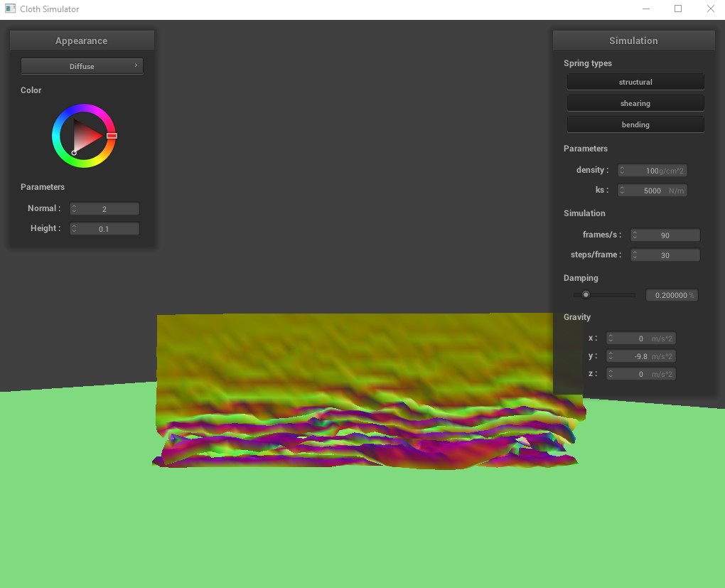Click the steps/frame value field

coord(665,255)
